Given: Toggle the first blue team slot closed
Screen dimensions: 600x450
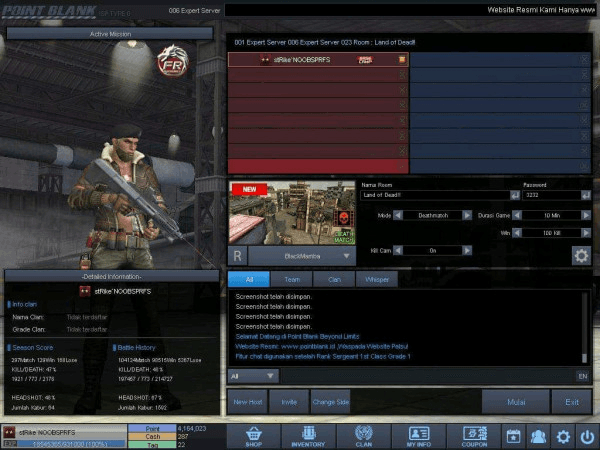Looking at the screenshot, I should click(x=585, y=60).
